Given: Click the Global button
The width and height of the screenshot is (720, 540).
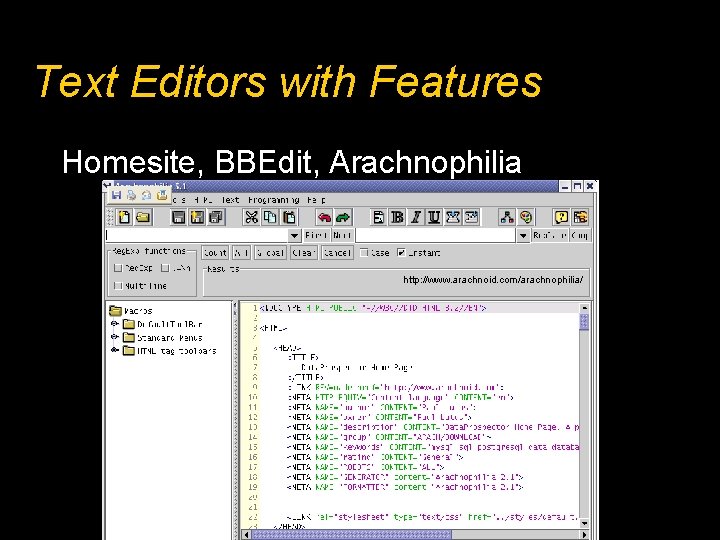Looking at the screenshot, I should (x=270, y=253).
